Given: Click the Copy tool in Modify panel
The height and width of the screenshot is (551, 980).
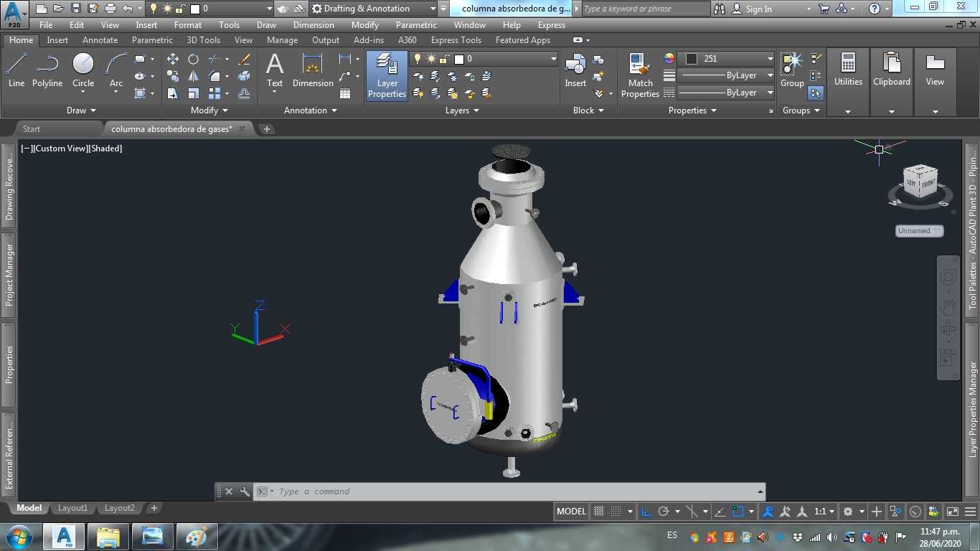Looking at the screenshot, I should coord(173,76).
